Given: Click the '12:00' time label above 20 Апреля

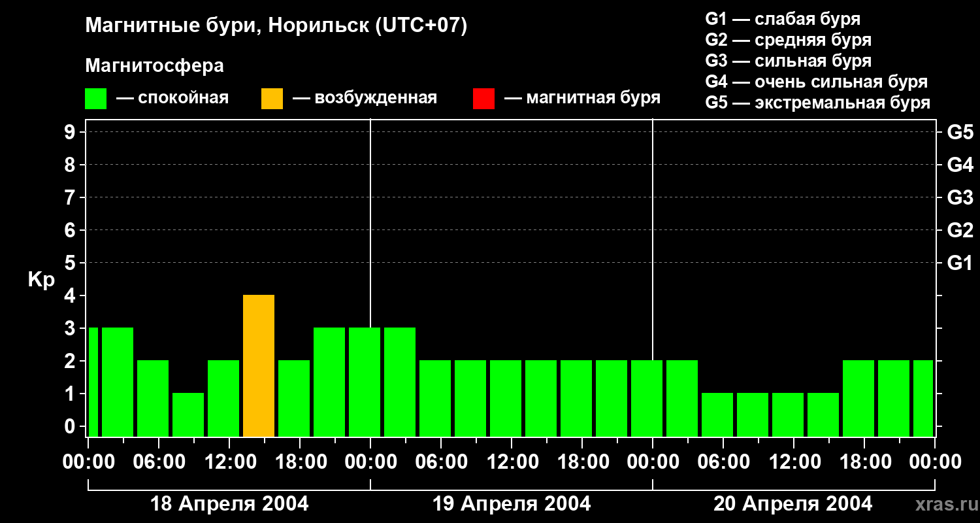Looking at the screenshot, I should pyautogui.click(x=794, y=462).
